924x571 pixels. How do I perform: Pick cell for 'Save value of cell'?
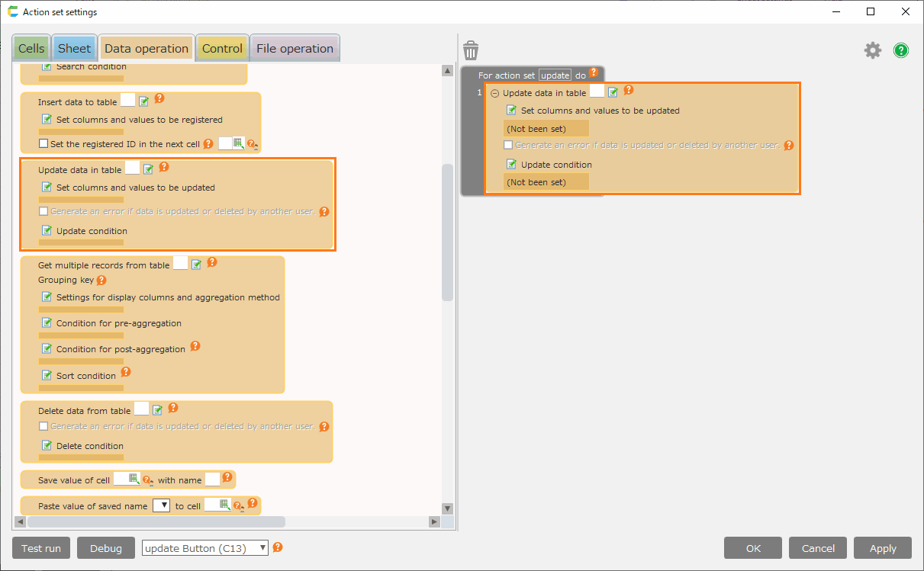134,479
